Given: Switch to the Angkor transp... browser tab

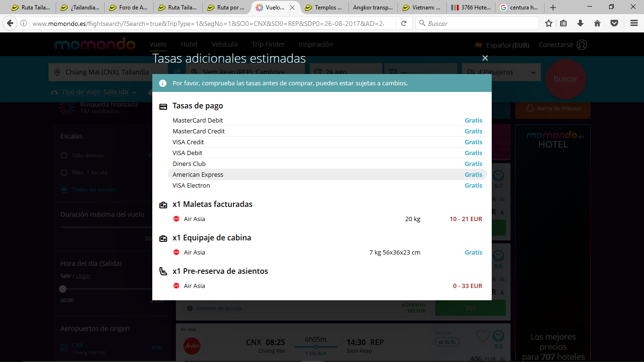Looking at the screenshot, I should [373, 8].
